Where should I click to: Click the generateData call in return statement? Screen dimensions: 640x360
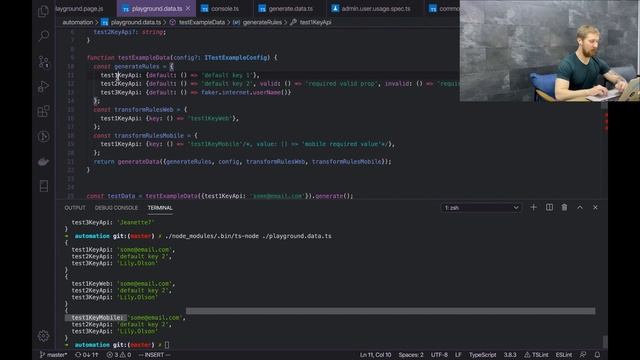pos(138,162)
